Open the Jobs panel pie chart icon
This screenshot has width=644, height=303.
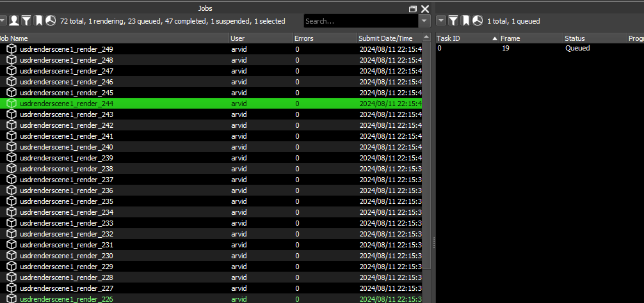51,21
